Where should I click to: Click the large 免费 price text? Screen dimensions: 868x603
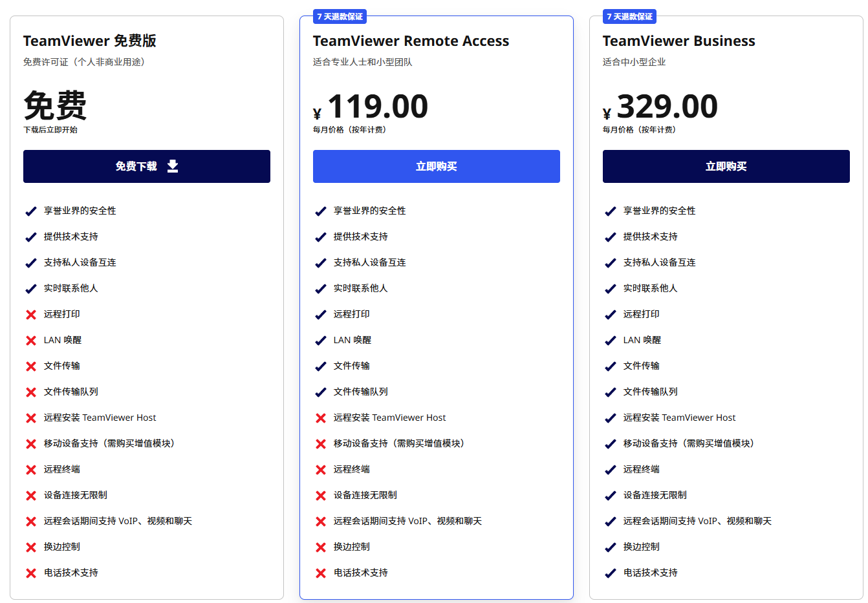click(55, 105)
